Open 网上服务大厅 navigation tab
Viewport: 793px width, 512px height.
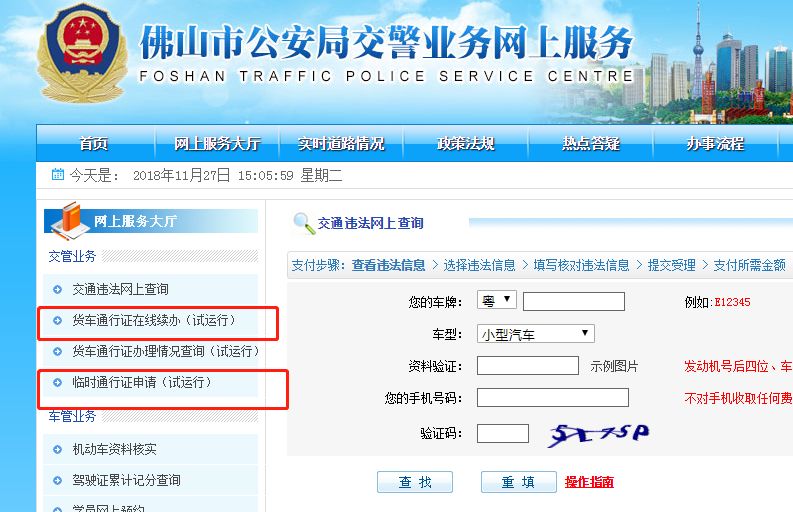click(x=217, y=144)
